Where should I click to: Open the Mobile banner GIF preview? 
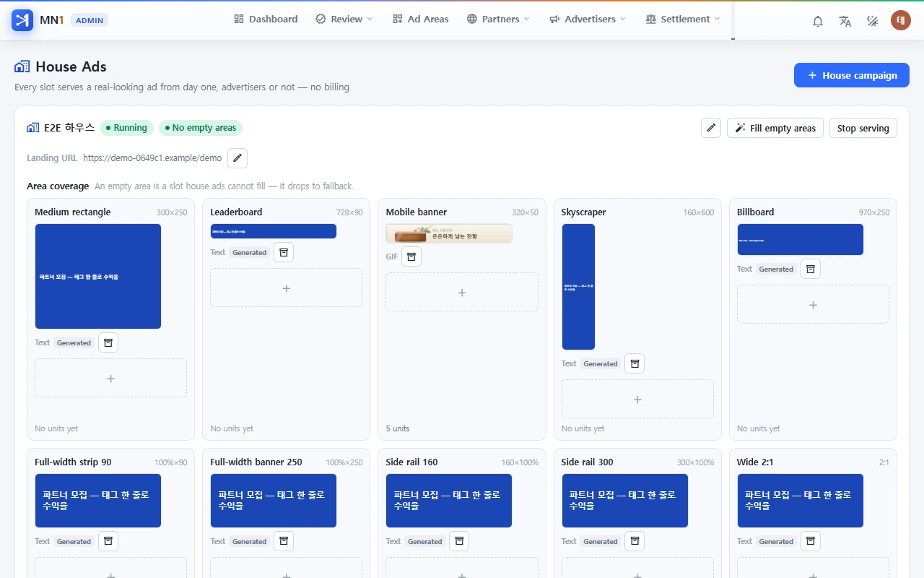point(449,233)
